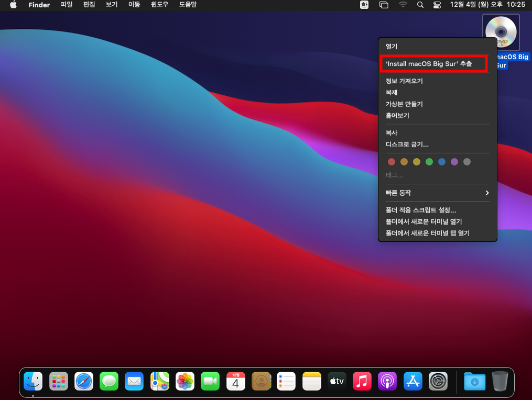This screenshot has width=532, height=400.
Task: Open the 윈도우 menu
Action: (x=159, y=5)
